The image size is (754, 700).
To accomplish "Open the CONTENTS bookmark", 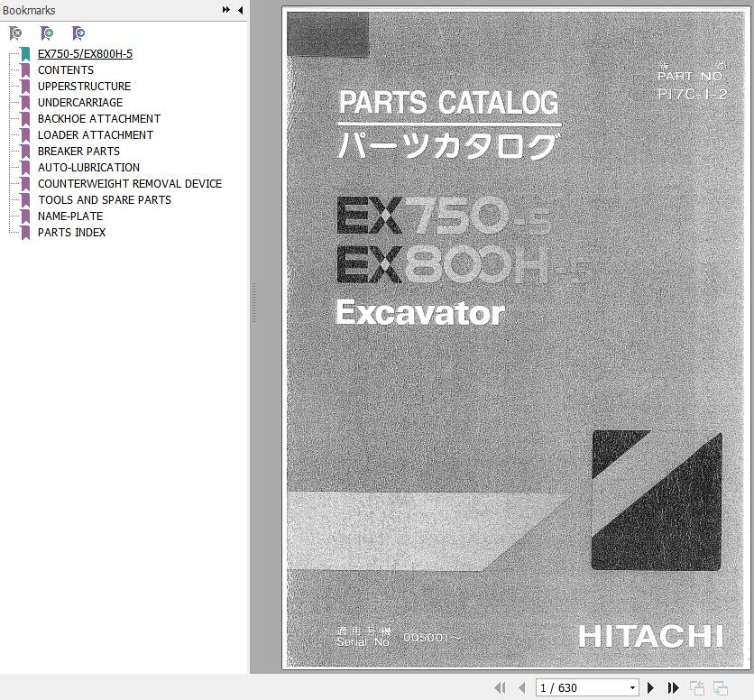I will 66,70.
